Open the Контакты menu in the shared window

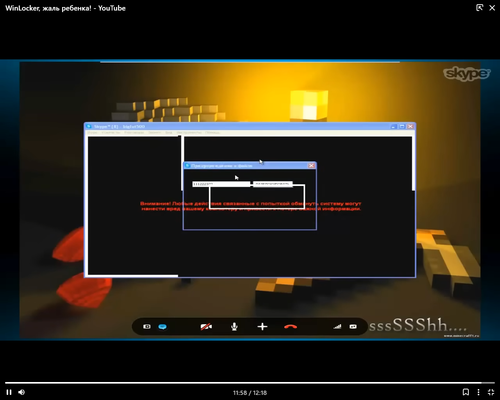(111, 133)
